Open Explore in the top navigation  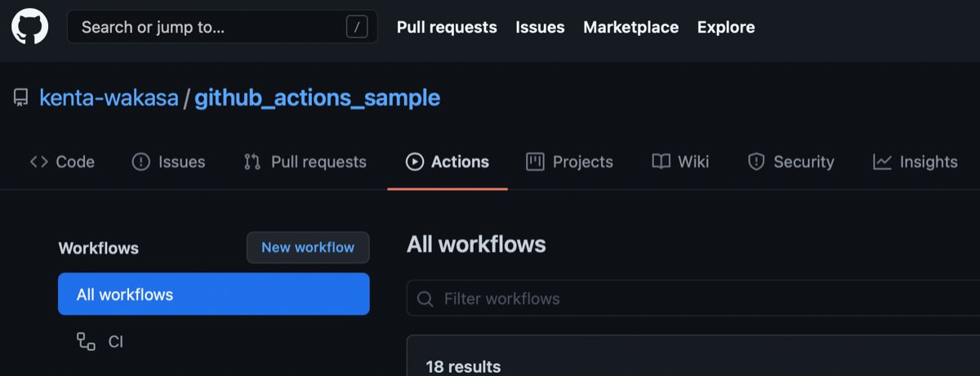726,27
